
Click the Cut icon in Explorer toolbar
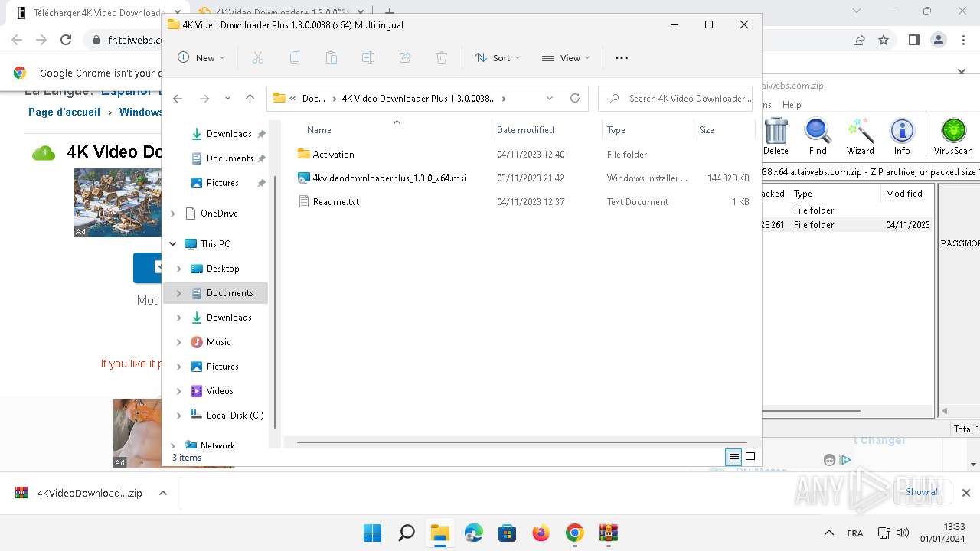(258, 57)
